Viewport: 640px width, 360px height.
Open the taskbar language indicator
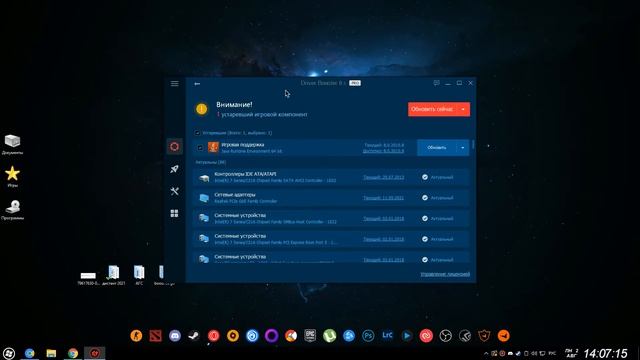[x=552, y=353]
